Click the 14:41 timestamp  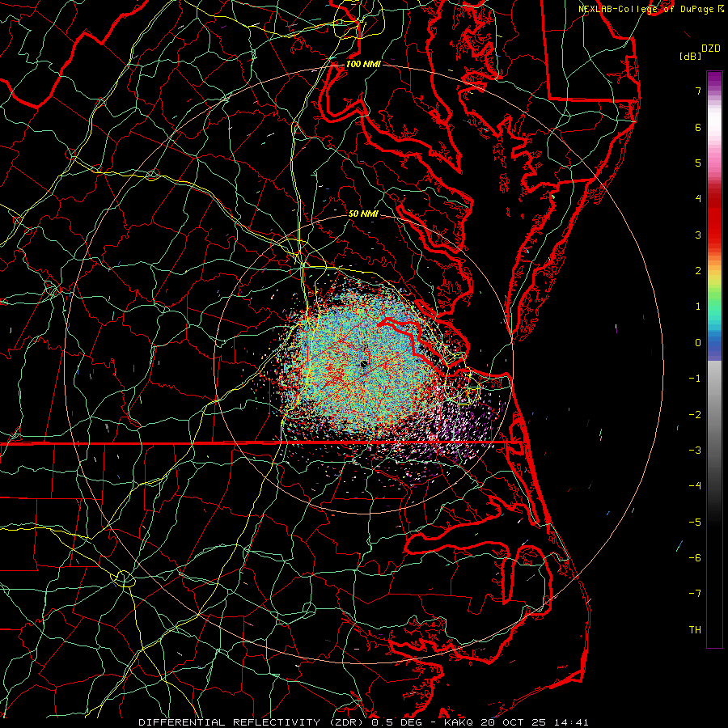click(574, 722)
